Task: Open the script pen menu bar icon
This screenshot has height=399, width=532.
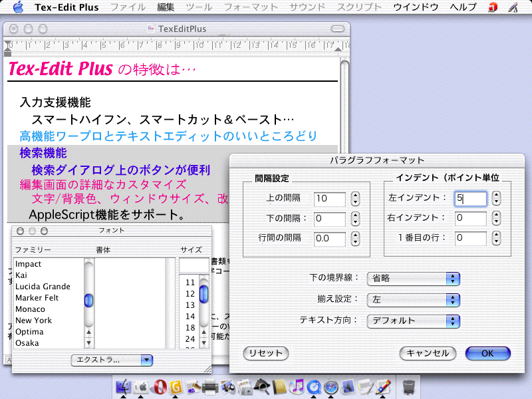Action: tap(513, 7)
